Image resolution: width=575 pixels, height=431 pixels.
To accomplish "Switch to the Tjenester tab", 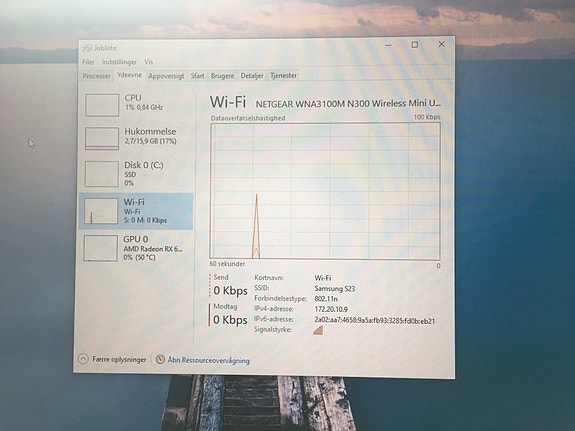I will (283, 75).
